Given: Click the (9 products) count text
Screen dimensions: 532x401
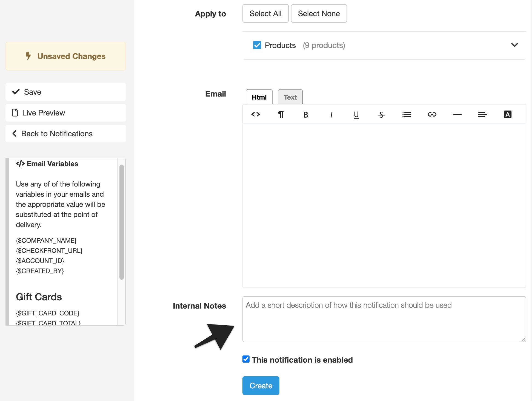Looking at the screenshot, I should (324, 45).
